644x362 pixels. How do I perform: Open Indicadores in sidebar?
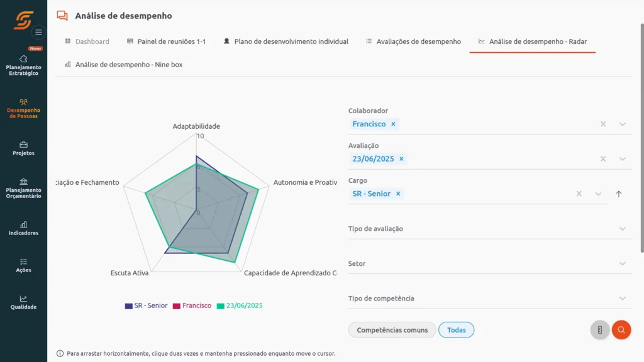click(23, 229)
